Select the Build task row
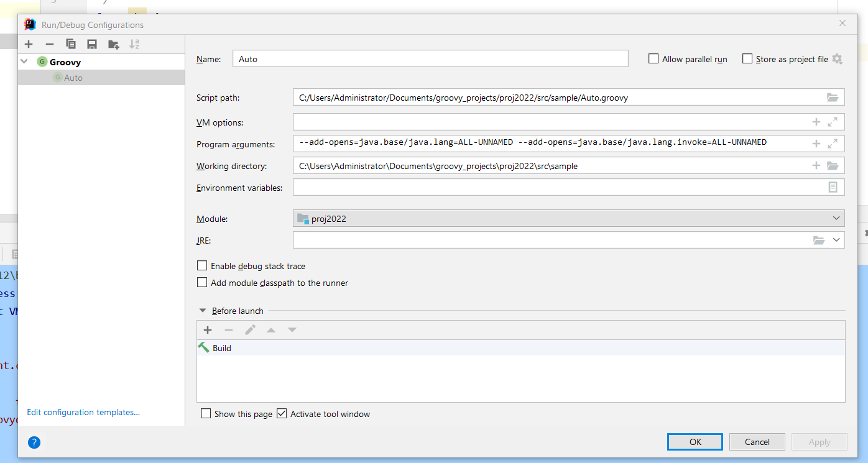 [521, 348]
